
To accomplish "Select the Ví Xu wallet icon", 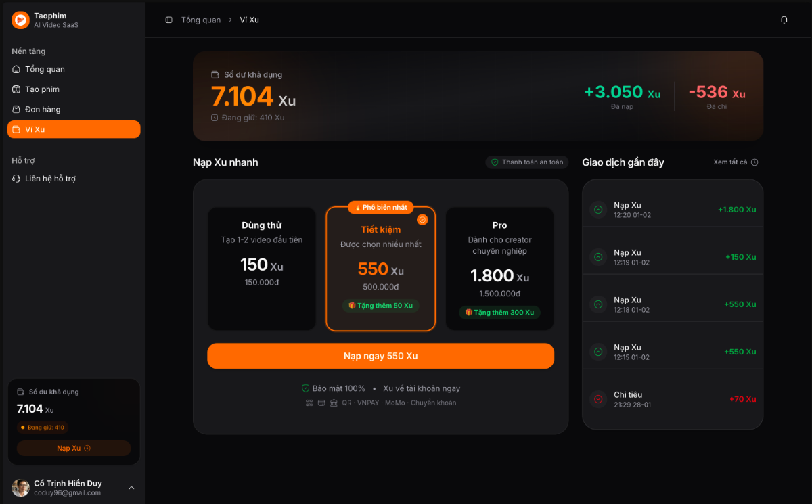I will click(x=15, y=129).
